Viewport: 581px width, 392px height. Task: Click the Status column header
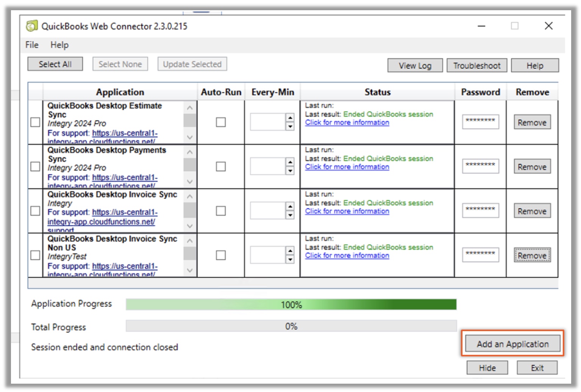click(x=378, y=92)
